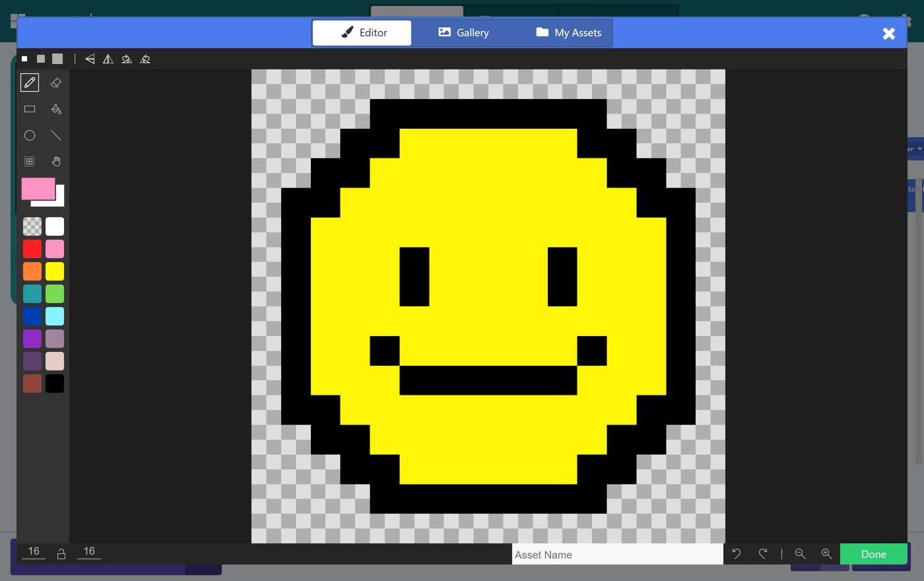Undo the last drawing action
The image size is (924, 581).
[x=737, y=554]
